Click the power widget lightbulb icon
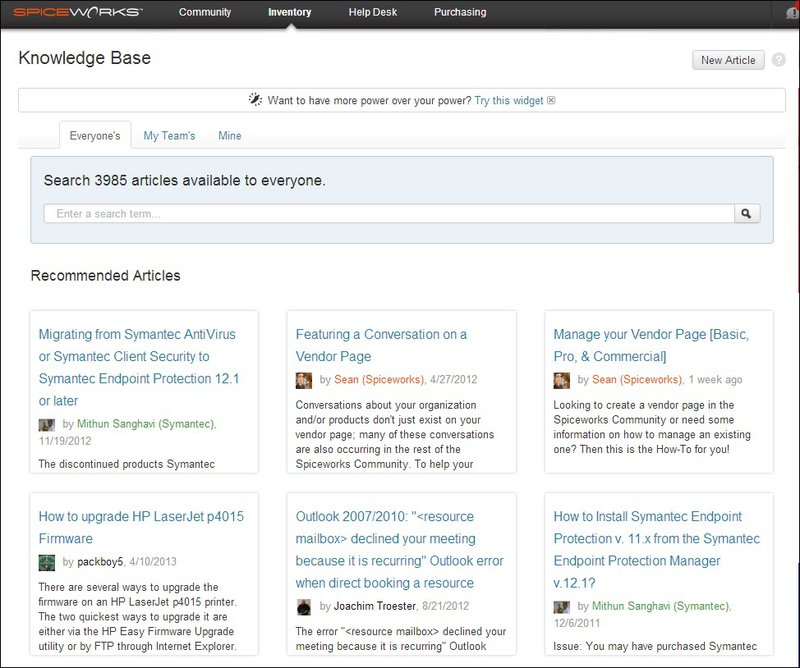800x668 pixels. [x=255, y=100]
